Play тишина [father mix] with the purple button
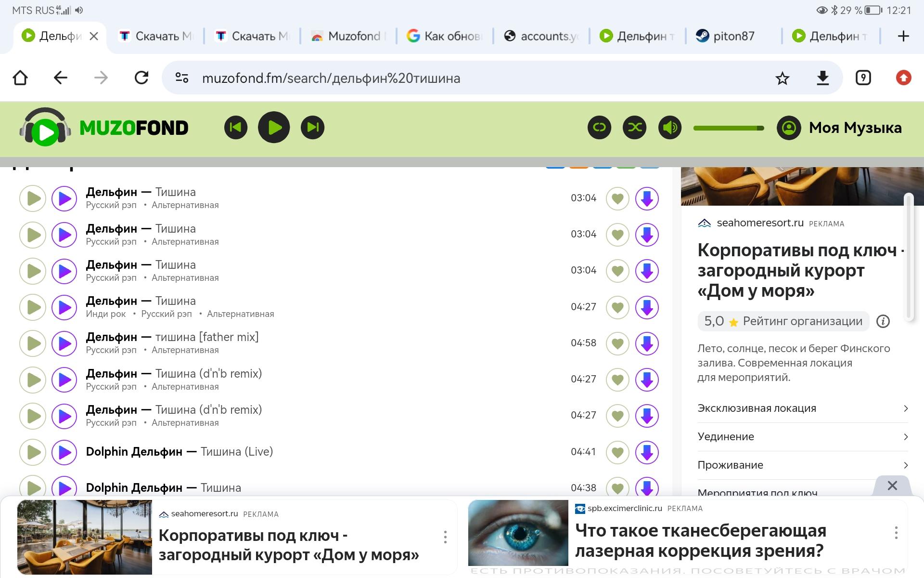Screen dimensions: 924x578 pos(64,343)
